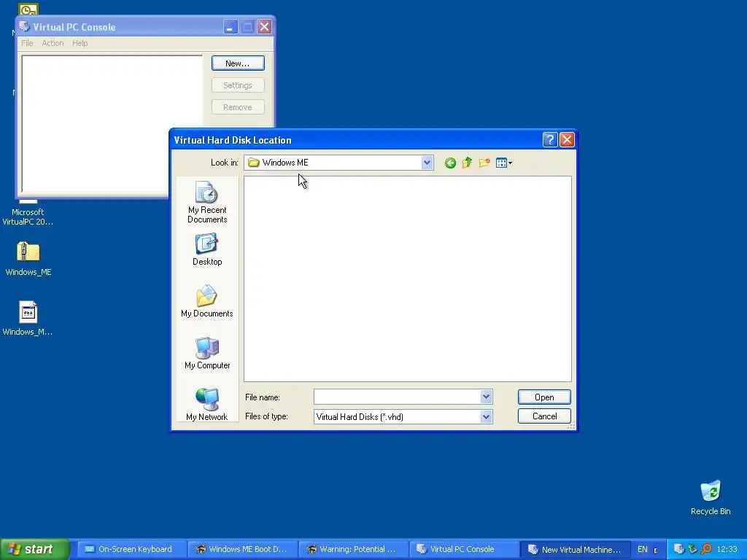
Task: Open File menu in Virtual PC Console
Action: [x=27, y=43]
